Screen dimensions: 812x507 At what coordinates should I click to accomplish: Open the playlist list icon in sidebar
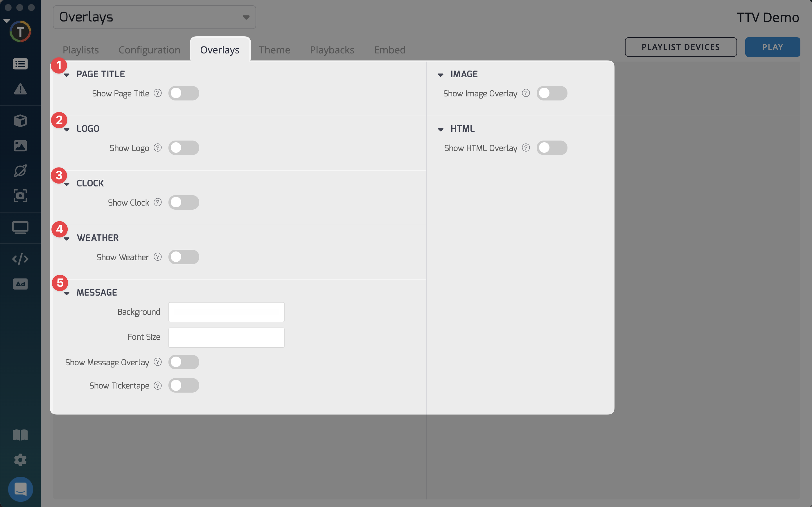click(x=20, y=64)
